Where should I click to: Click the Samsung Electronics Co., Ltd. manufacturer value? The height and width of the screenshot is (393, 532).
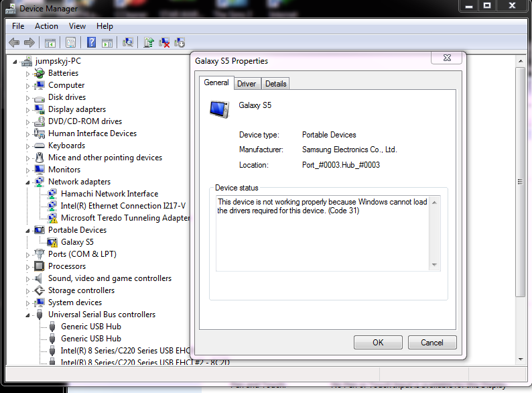point(350,150)
